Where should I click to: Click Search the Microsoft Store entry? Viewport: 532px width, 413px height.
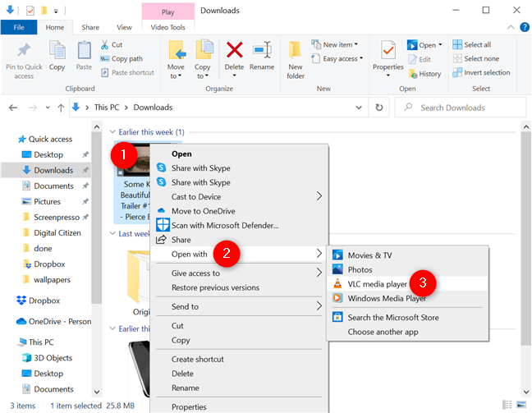(407, 317)
